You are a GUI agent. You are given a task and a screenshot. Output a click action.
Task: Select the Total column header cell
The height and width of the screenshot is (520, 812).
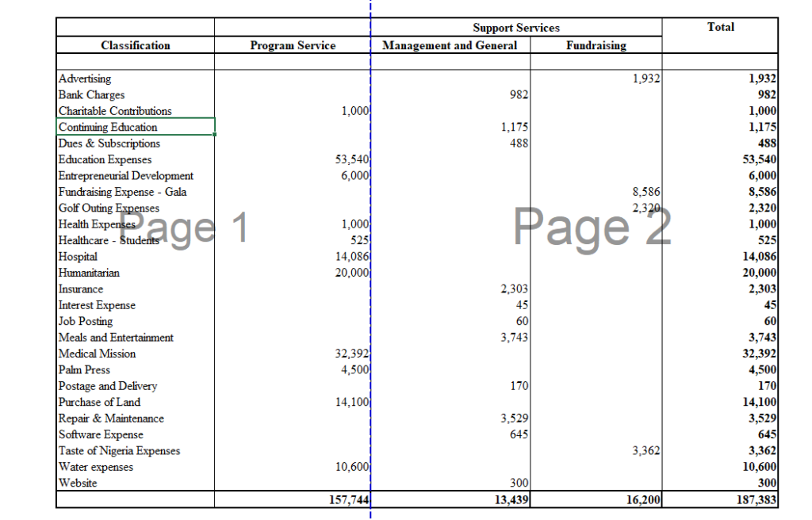pyautogui.click(x=720, y=28)
